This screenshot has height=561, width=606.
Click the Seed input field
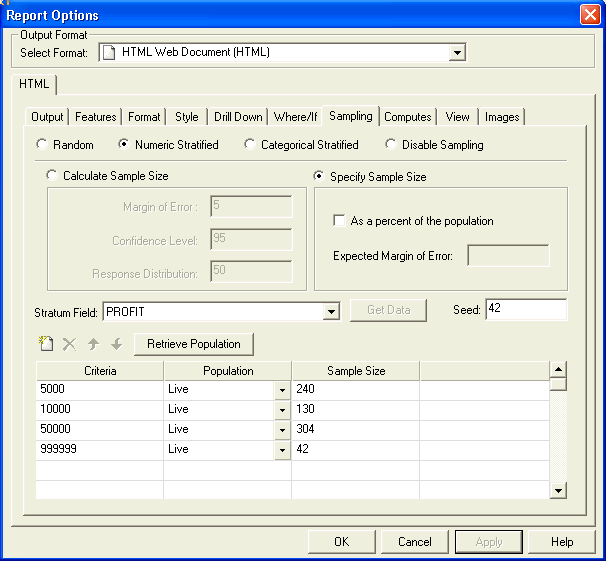click(x=526, y=309)
